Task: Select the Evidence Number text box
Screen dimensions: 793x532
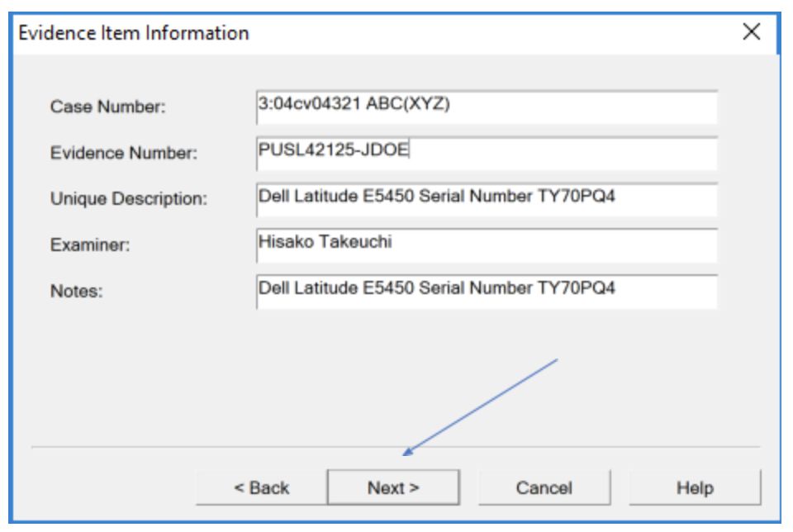Action: (x=487, y=153)
